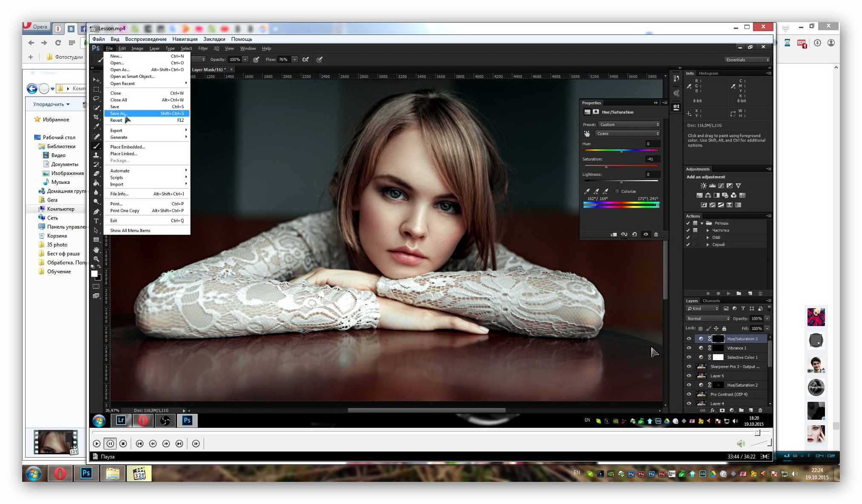Click Show All Menu Items
This screenshot has width=862, height=504.
(x=130, y=230)
